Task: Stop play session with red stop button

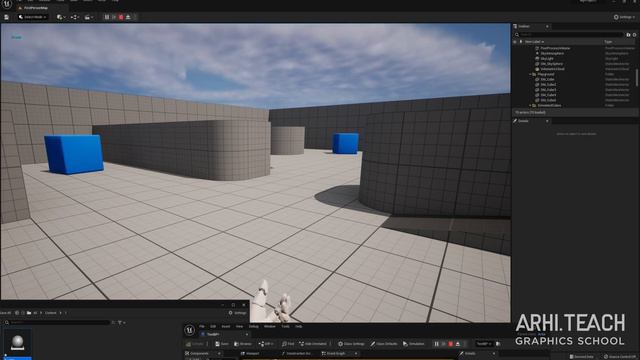Action: 121,17
